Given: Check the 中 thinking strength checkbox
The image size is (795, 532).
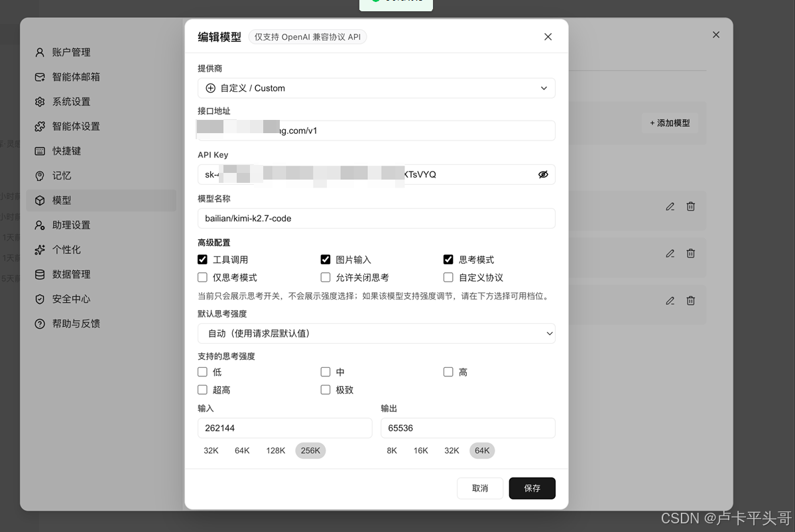Looking at the screenshot, I should [x=326, y=372].
